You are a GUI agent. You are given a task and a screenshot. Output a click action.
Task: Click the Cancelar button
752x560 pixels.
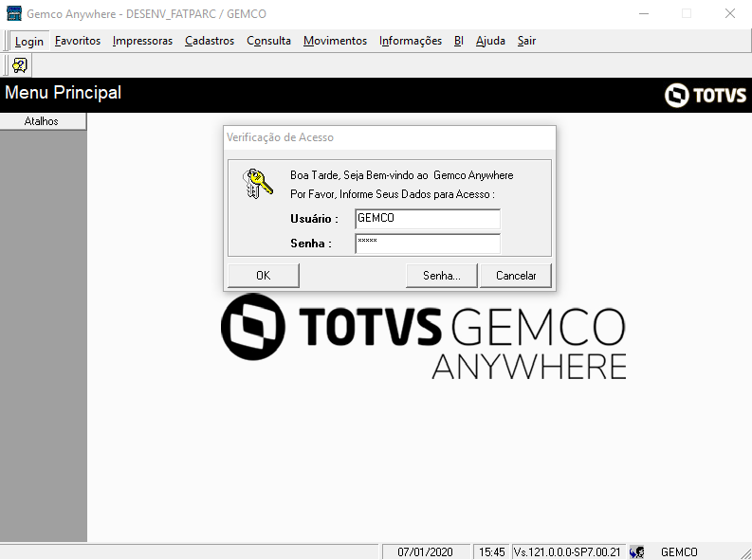(x=516, y=276)
